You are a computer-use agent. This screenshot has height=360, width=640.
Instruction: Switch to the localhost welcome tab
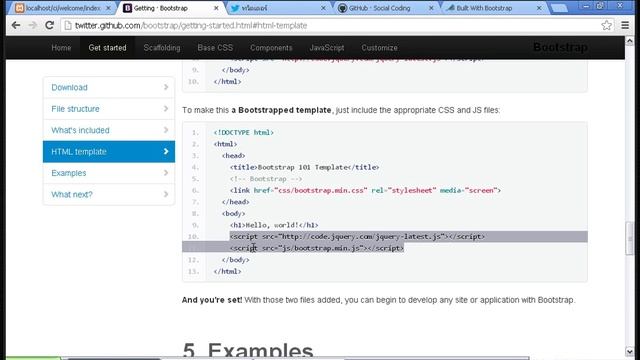click(x=62, y=8)
